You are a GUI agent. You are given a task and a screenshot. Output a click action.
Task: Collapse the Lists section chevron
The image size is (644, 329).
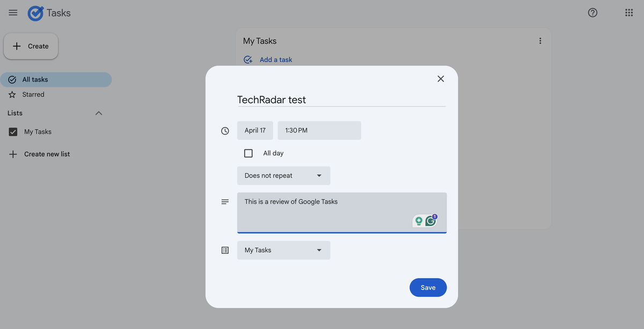click(98, 113)
